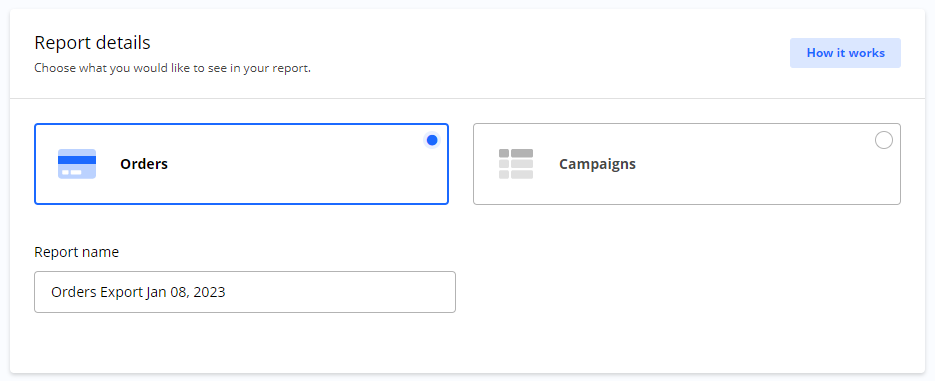The width and height of the screenshot is (935, 381).
Task: Choose the Campaigns report type card
Action: [x=687, y=164]
